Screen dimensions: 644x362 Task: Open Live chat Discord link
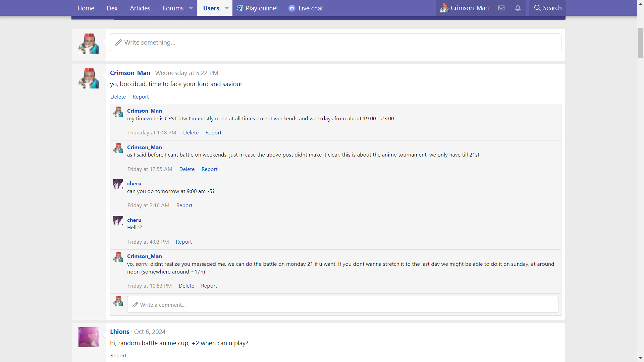(307, 8)
